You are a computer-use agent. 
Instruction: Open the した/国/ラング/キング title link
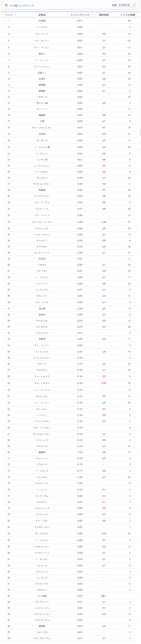click(x=21, y=5)
